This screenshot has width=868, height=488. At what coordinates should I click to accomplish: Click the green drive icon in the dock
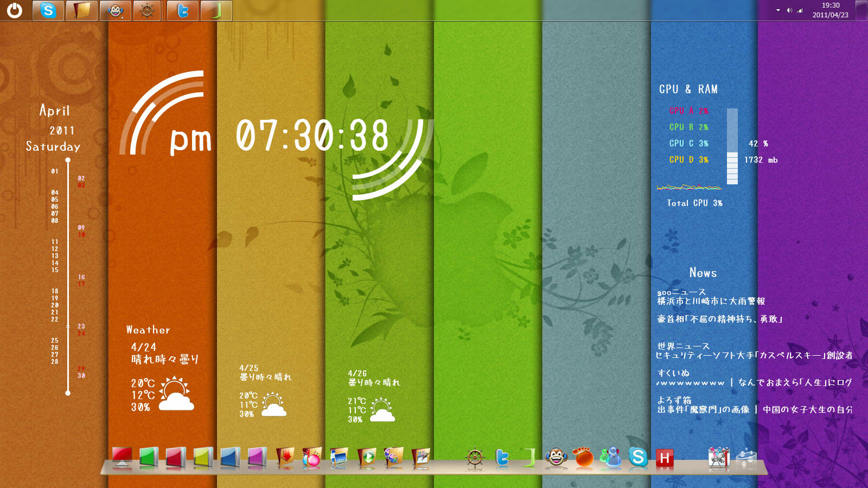pos(149,458)
